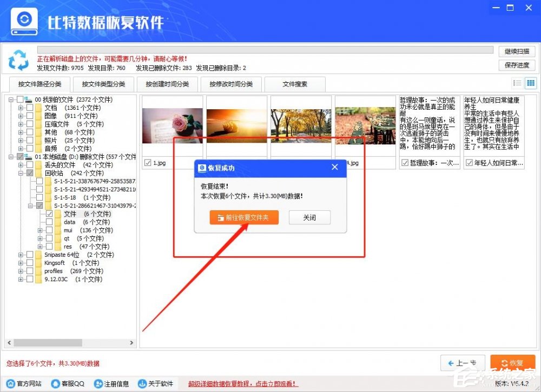Click the app logo in title bar
Screen dimensions: 541x392
(23, 21)
